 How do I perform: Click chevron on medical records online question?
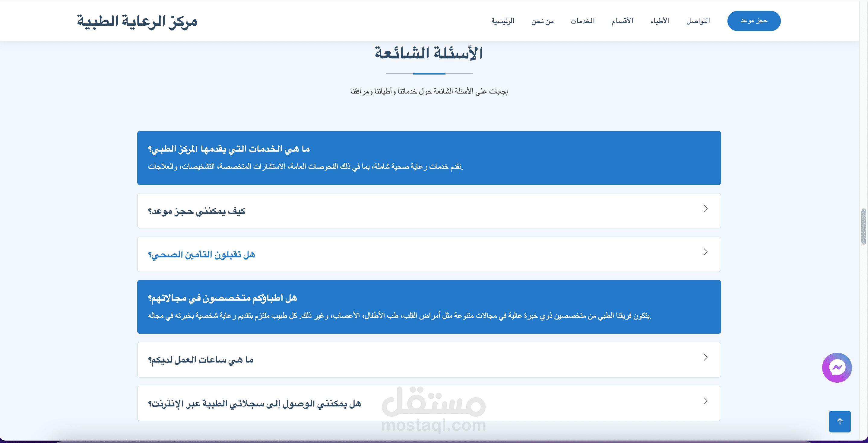coord(705,401)
